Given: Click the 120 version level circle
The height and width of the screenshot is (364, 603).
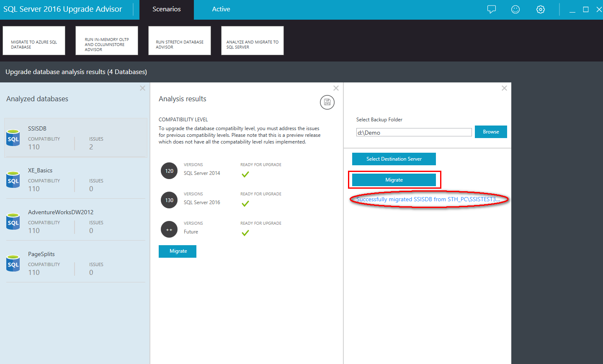Looking at the screenshot, I should click(169, 171).
